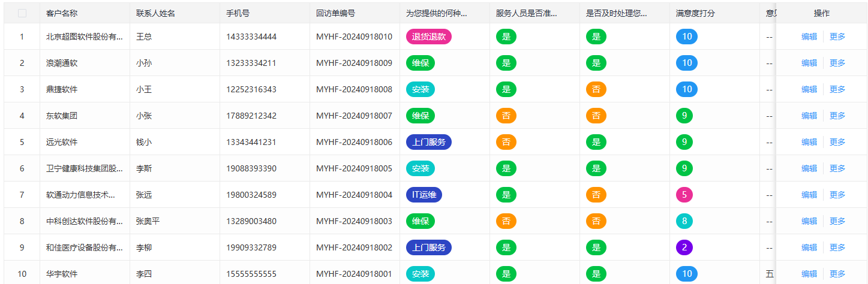The height and width of the screenshot is (284, 868).
Task: Open 更多 menu for 和佳医疗设备 row
Action: pos(837,247)
